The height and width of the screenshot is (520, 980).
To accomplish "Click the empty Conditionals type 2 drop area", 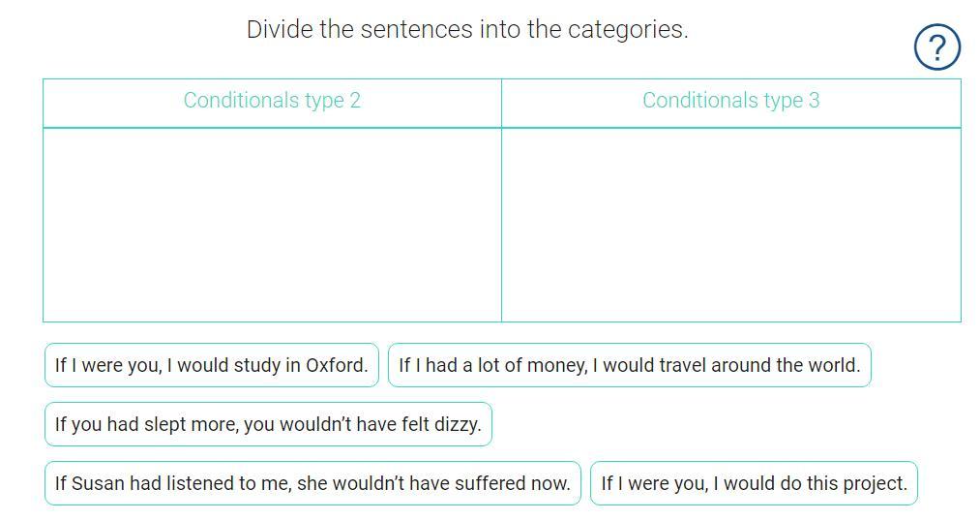I will [272, 225].
